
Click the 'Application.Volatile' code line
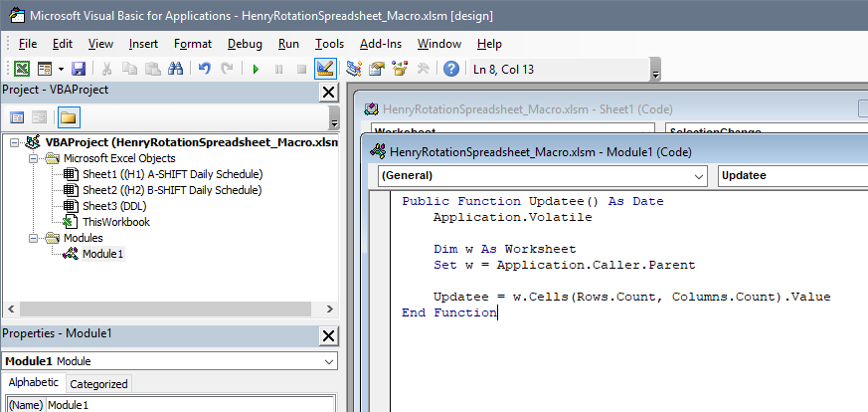[x=513, y=218]
